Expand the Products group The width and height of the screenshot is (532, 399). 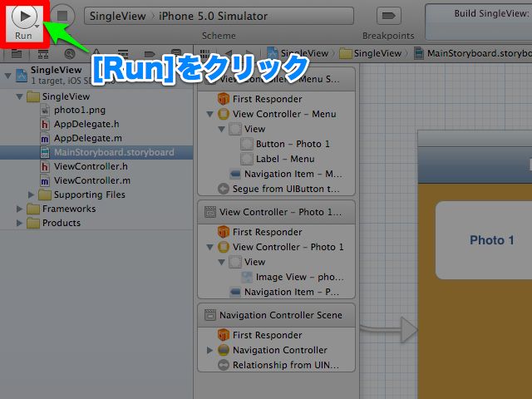click(19, 224)
